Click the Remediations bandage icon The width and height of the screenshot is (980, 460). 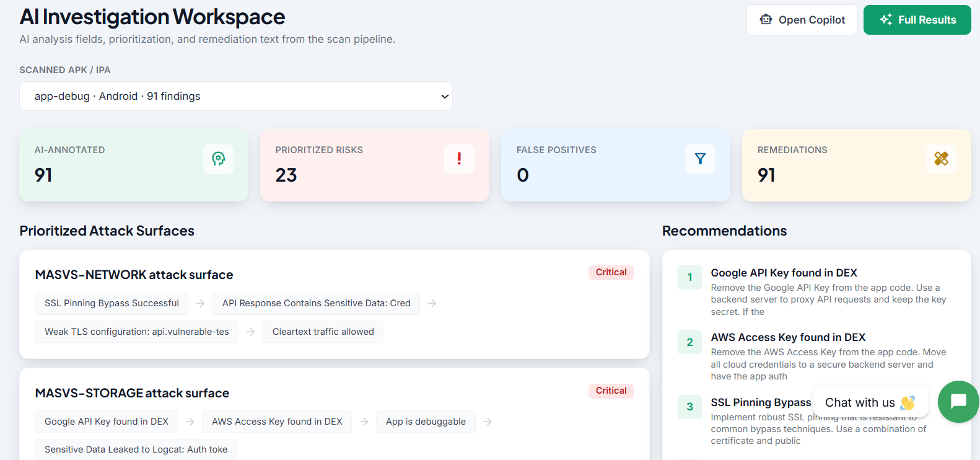941,159
